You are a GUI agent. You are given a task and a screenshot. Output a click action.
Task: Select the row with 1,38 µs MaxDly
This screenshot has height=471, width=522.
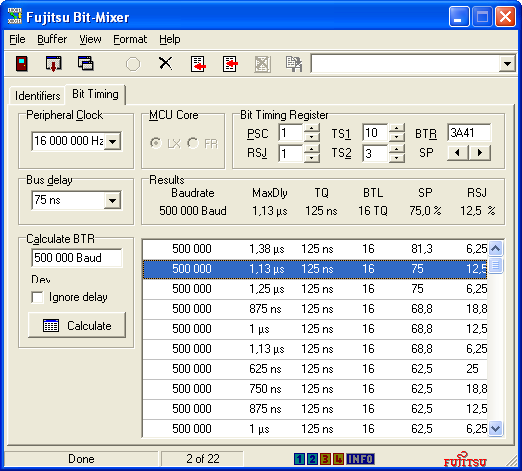pyautogui.click(x=315, y=249)
